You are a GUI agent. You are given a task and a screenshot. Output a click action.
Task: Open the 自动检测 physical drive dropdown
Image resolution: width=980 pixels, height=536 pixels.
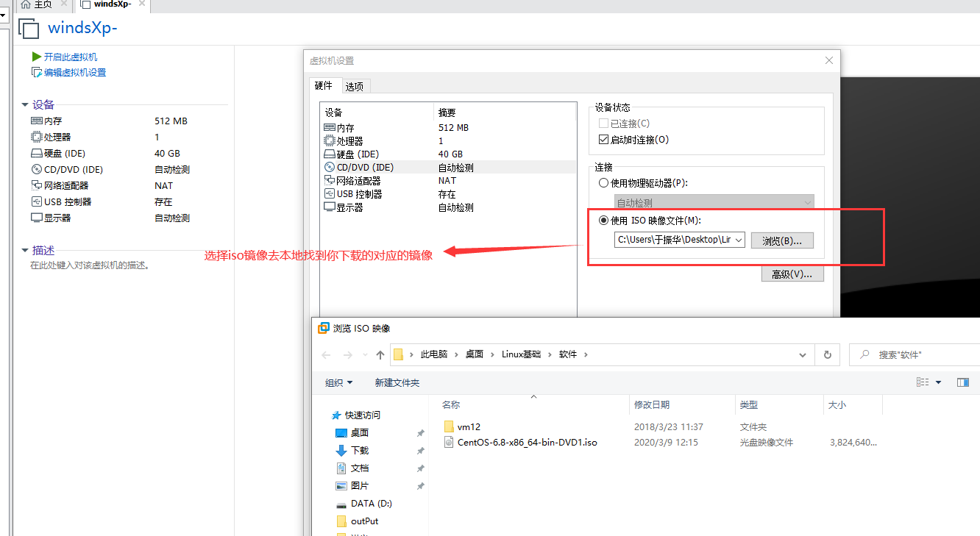[808, 202]
